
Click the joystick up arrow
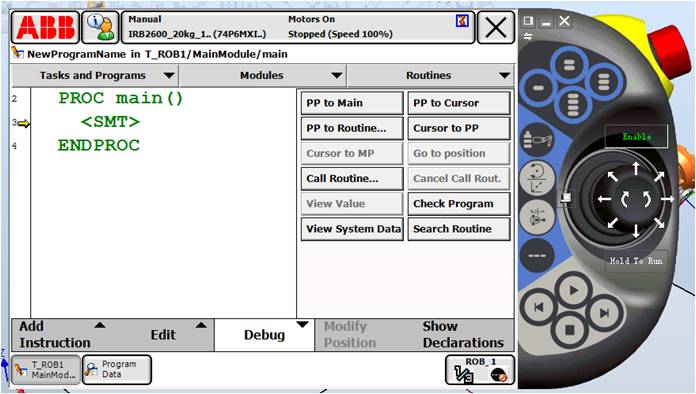[x=636, y=168]
